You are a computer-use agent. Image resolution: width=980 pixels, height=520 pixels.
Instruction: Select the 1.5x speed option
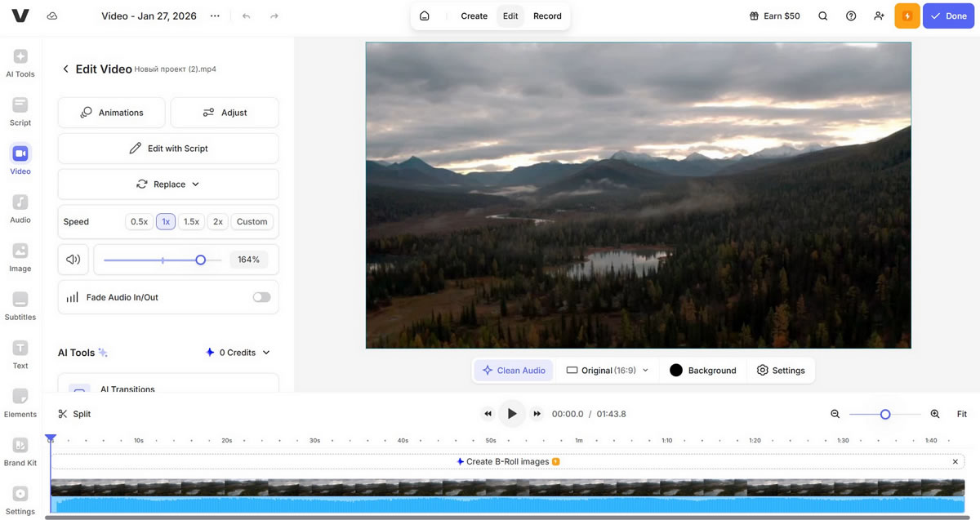click(191, 221)
